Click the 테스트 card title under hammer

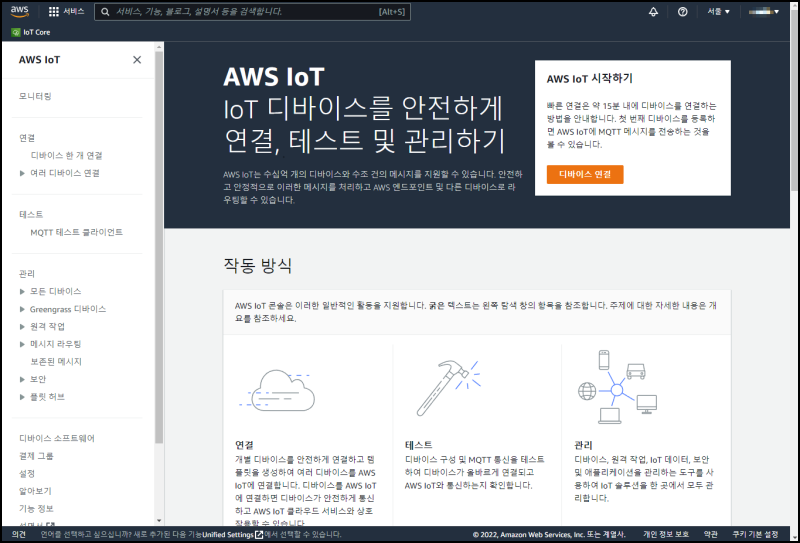(x=418, y=445)
